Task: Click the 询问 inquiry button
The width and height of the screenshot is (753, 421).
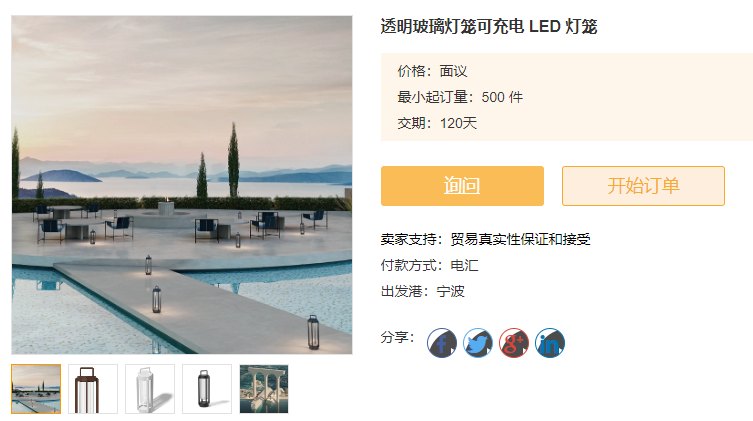Action: click(462, 186)
